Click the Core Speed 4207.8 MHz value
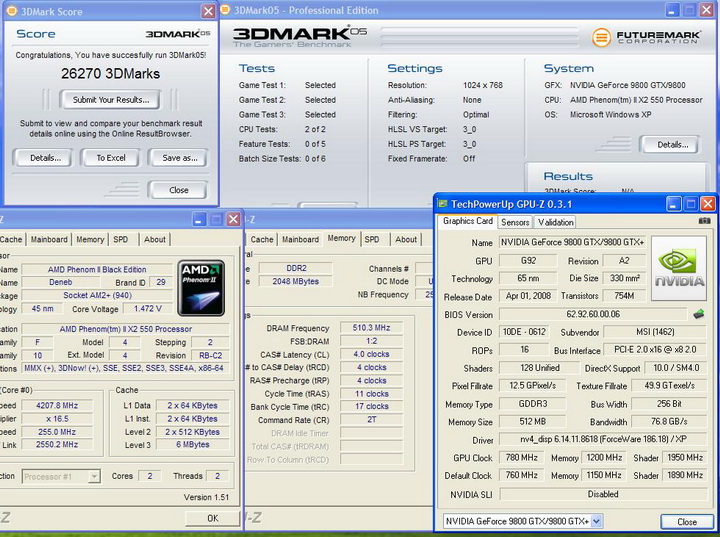Viewport: 720px width, 537px height. coord(57,406)
